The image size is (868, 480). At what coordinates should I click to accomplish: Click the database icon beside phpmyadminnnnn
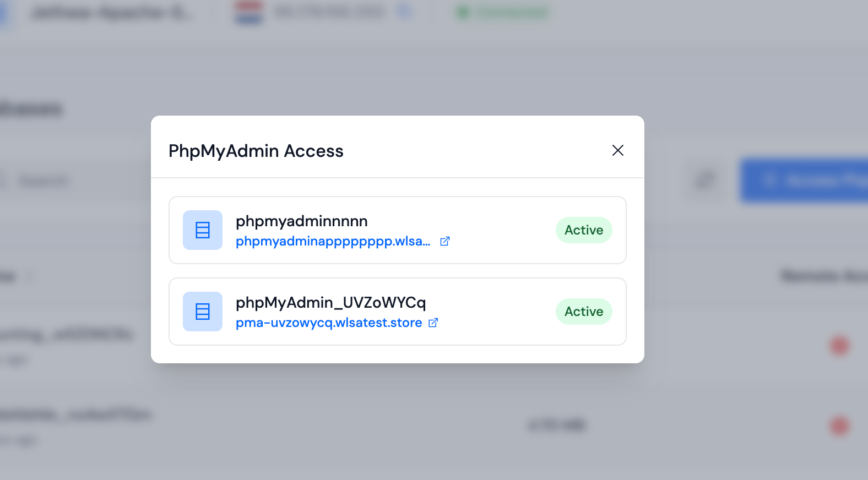202,230
